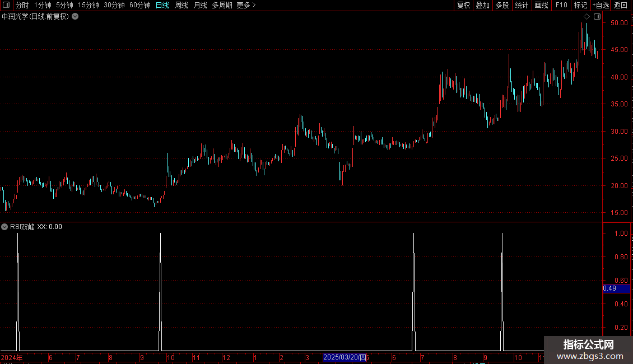Open the 多周期 multi-period view
Screen dimensions: 633x364
point(222,5)
